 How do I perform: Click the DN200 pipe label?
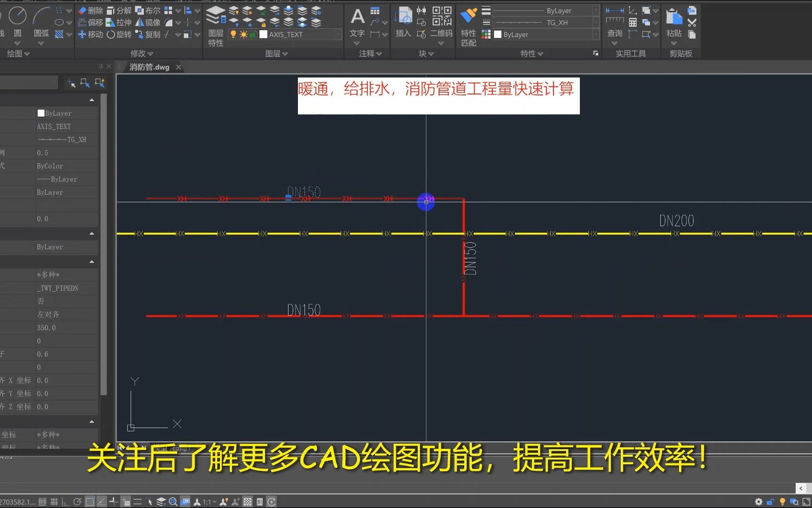coord(677,221)
